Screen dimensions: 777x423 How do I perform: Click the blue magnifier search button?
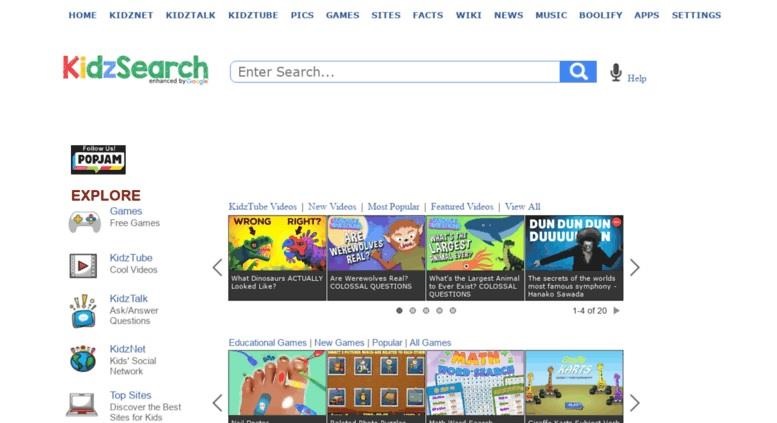pyautogui.click(x=578, y=72)
